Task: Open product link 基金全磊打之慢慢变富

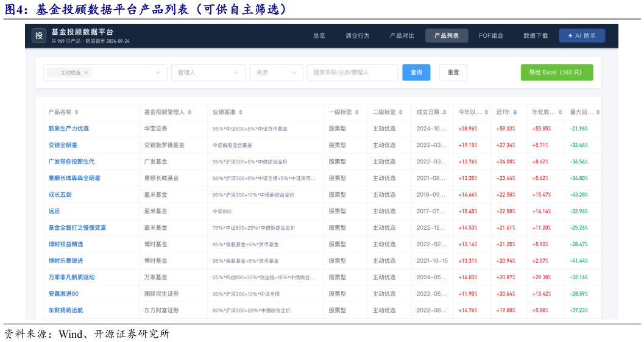Action: click(77, 227)
